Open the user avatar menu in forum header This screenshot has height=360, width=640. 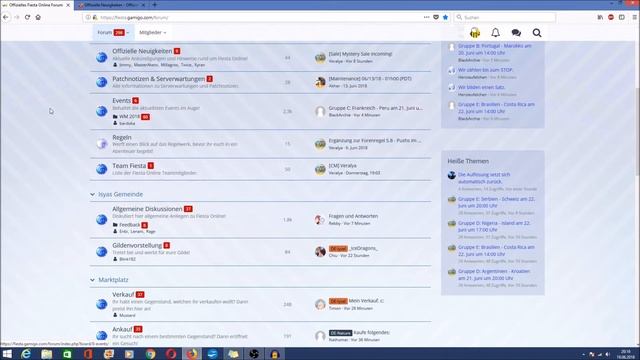click(475, 33)
